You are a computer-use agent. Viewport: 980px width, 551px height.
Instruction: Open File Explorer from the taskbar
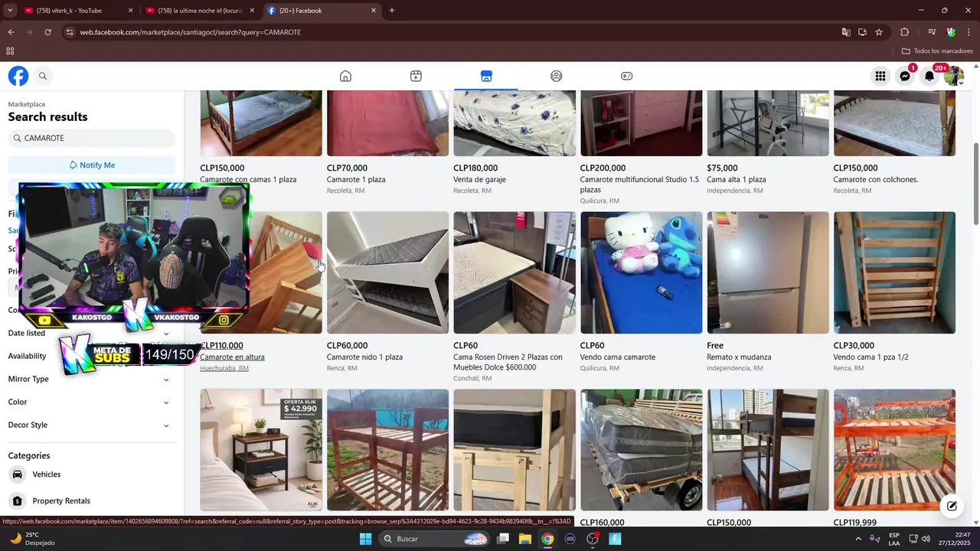pyautogui.click(x=525, y=539)
